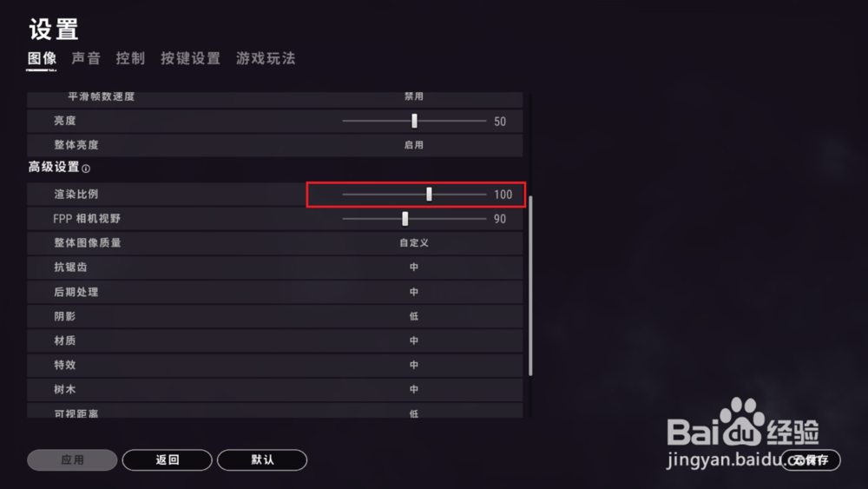868x489 pixels.
Task: Open the 控制 tab
Action: tap(131, 59)
